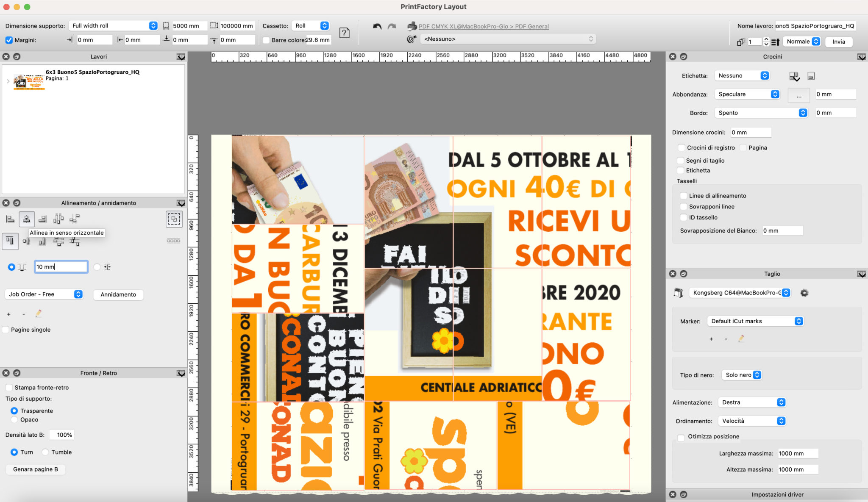This screenshot has width=868, height=502.
Task: Select the horizontal alignment tool in Allineamento panel
Action: coord(27,219)
